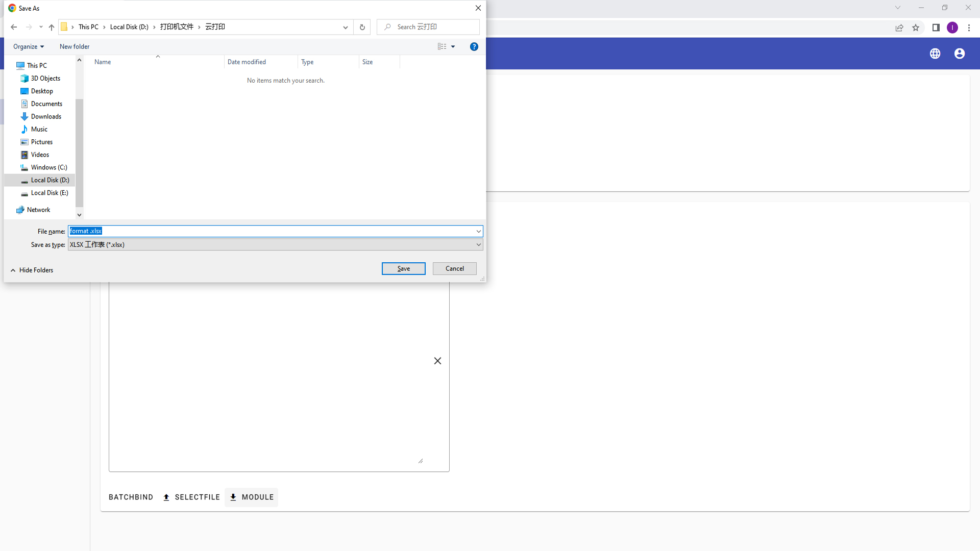
Task: Open the user account icon
Action: [959, 54]
